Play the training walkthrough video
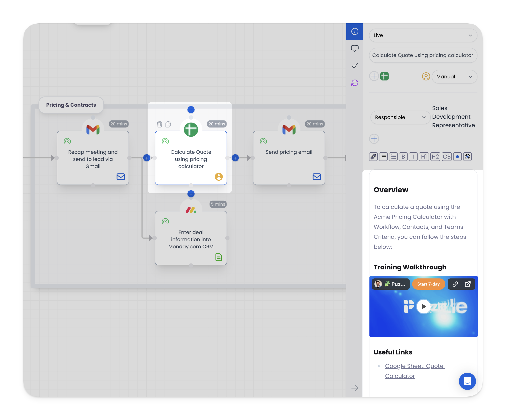This screenshot has height=420, width=506. point(424,306)
